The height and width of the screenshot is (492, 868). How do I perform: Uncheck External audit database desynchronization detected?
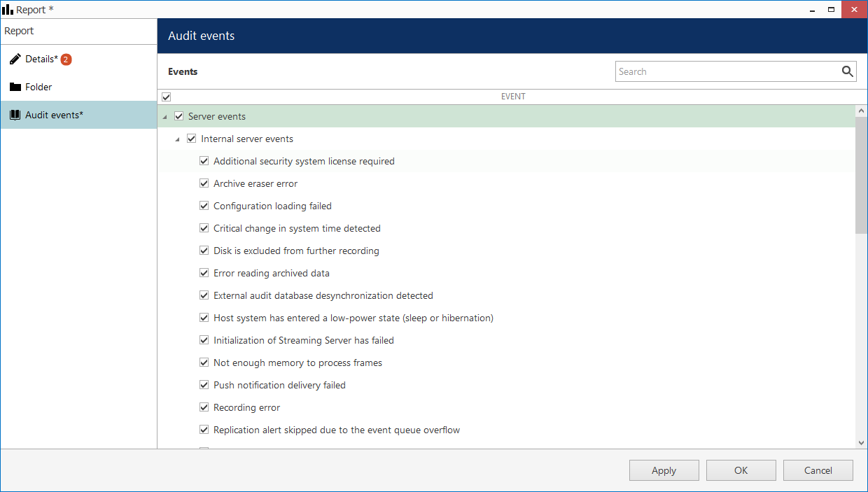click(x=204, y=295)
